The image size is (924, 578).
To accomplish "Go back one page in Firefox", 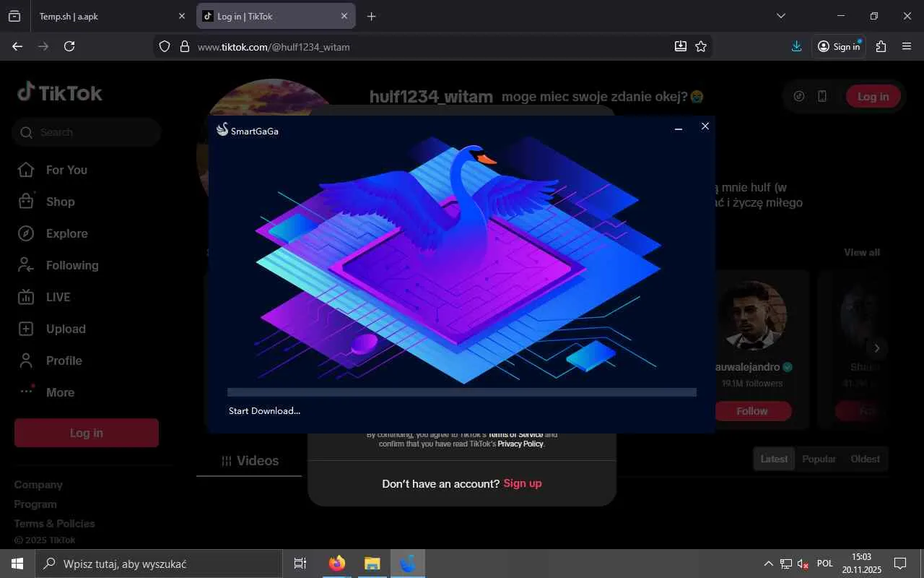I will tap(17, 46).
